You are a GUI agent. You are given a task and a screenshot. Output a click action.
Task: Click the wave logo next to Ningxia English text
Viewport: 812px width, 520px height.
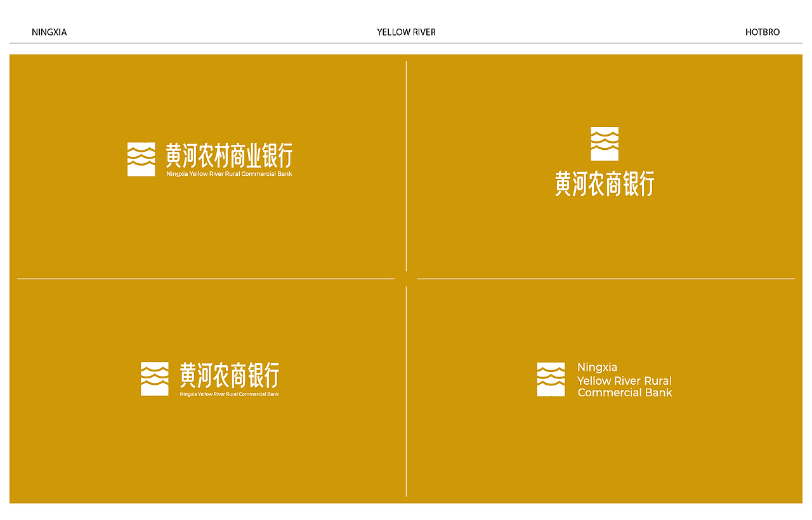point(551,380)
